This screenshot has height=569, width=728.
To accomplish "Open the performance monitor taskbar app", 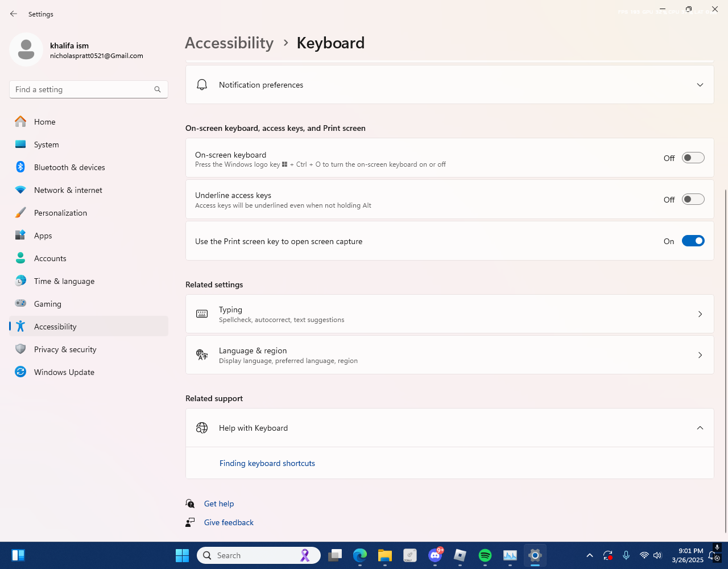I will point(510,555).
